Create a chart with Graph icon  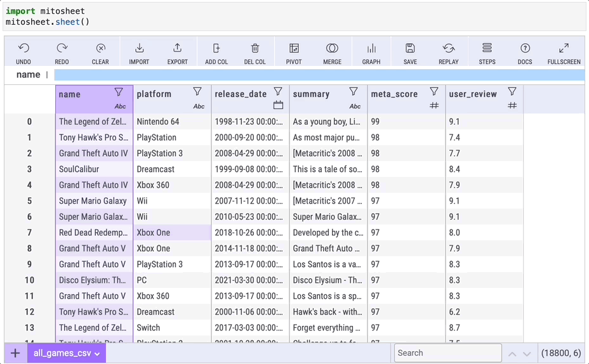coord(371,49)
